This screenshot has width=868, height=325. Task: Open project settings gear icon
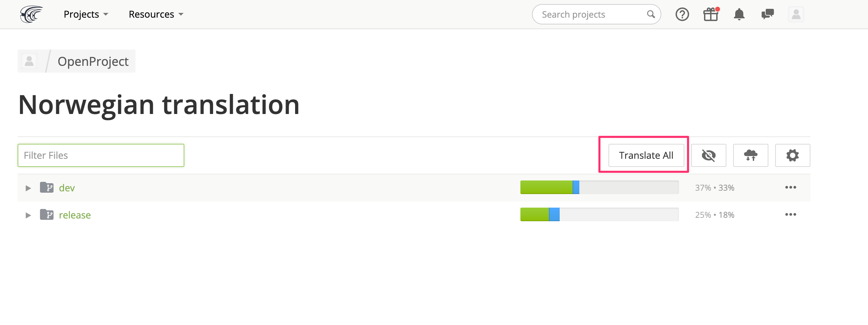coord(792,155)
